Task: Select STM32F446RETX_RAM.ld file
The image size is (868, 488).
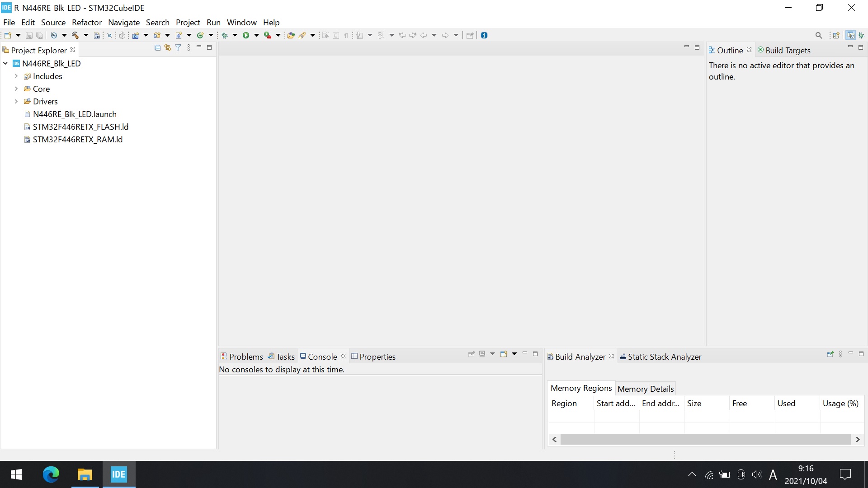Action: pos(78,140)
